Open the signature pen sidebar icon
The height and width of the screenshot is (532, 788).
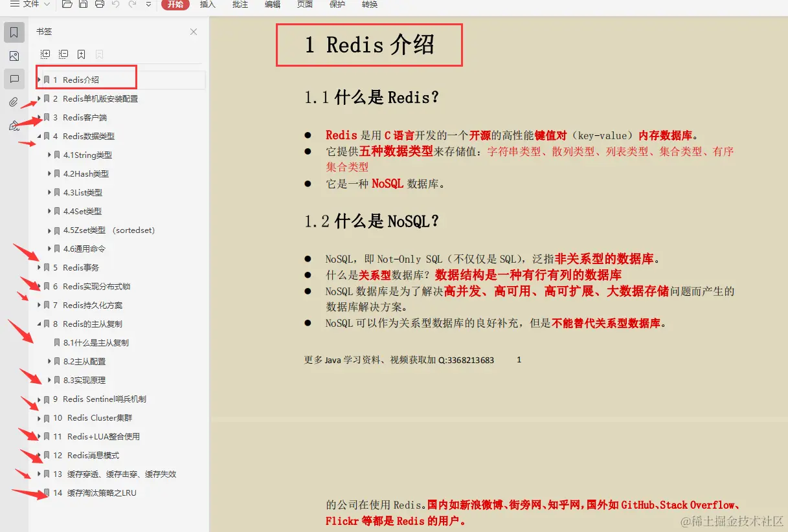(x=14, y=126)
